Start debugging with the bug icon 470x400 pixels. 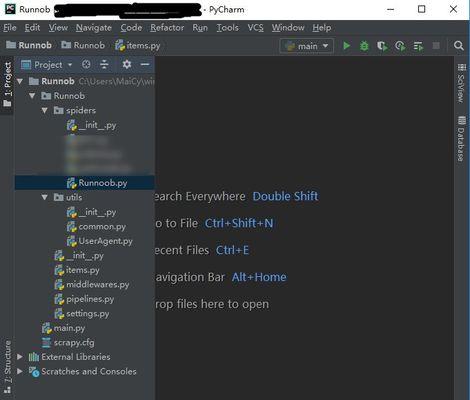point(364,46)
